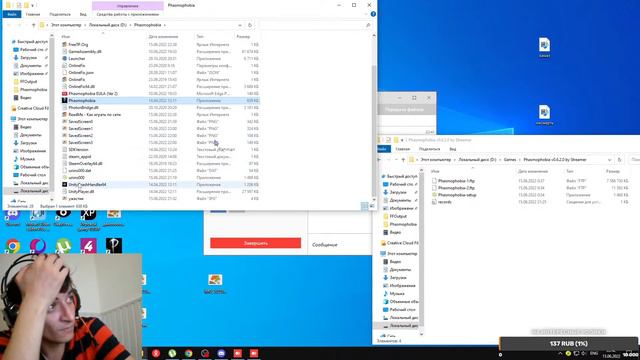Sort by Дата изменения column in Phasmophobia window
Image resolution: width=640 pixels, height=360 pixels.
click(x=163, y=36)
